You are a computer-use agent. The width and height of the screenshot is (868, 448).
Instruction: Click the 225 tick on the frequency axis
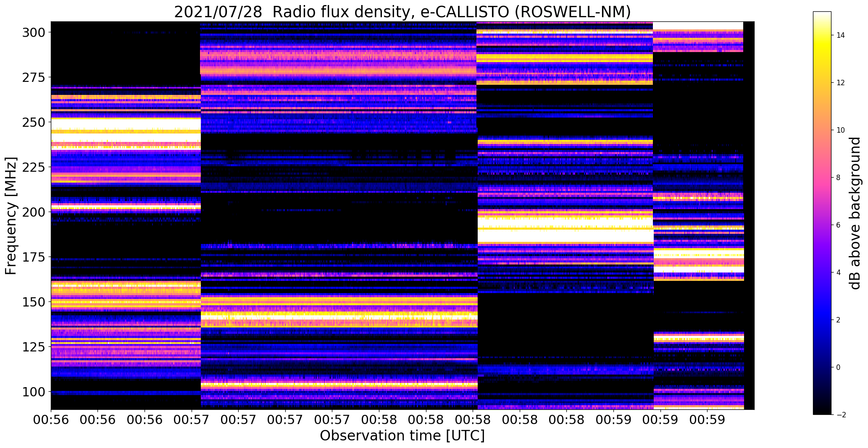click(x=34, y=167)
